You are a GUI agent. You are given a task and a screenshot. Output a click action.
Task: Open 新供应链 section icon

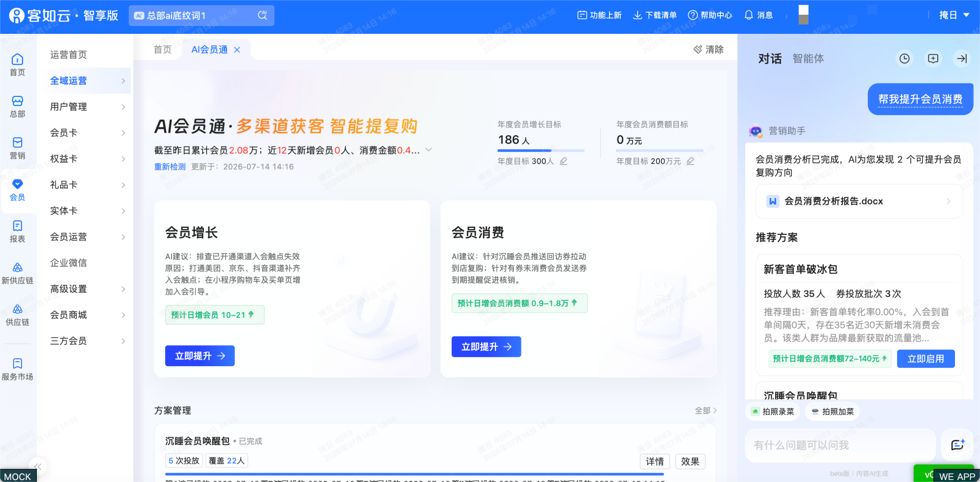coord(18,273)
